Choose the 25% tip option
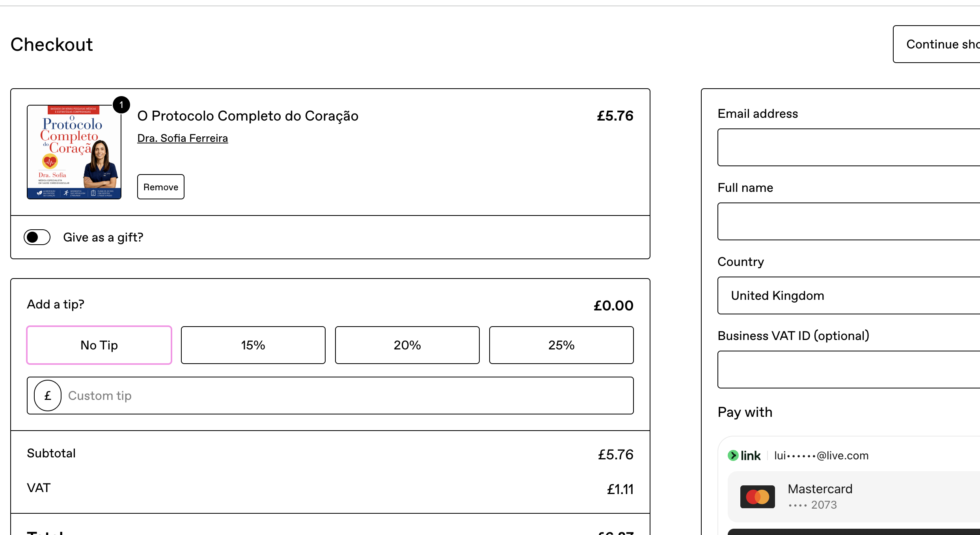This screenshot has width=980, height=535. 561,345
